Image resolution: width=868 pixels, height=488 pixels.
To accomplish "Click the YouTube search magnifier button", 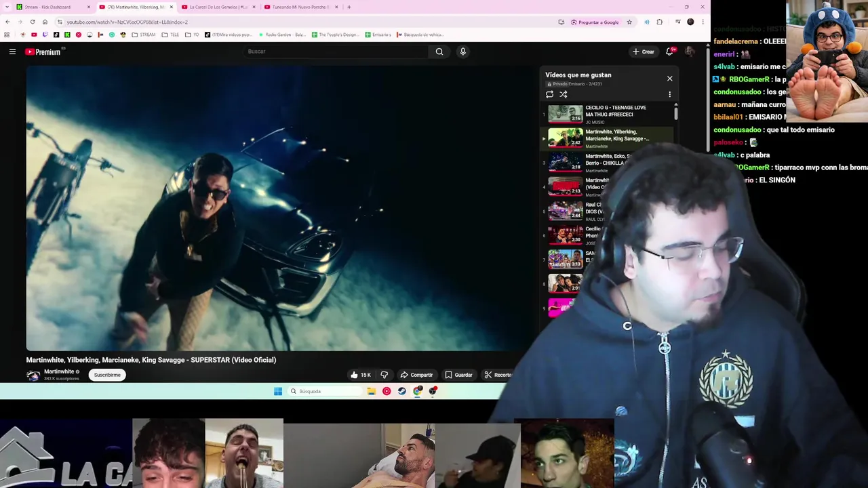I will (439, 52).
